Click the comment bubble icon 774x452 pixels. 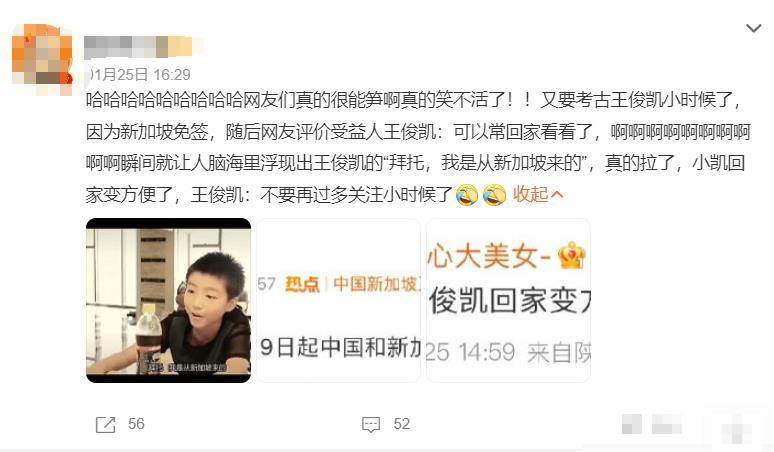[x=371, y=424]
